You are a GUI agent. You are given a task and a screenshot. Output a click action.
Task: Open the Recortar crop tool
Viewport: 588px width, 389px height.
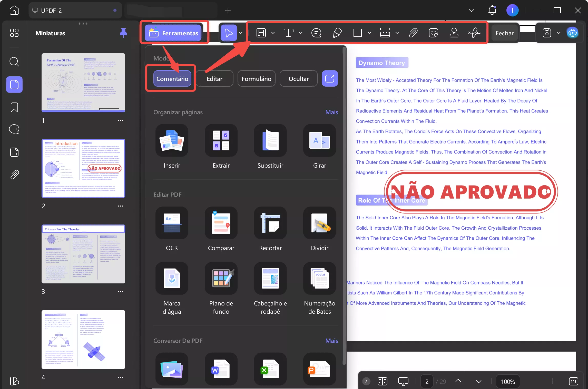click(x=270, y=223)
